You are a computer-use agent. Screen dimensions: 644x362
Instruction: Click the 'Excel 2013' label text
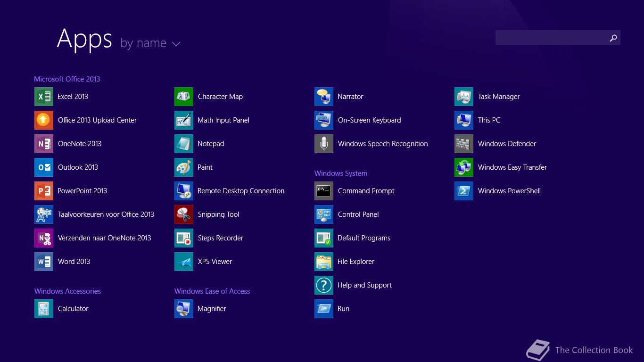pos(73,97)
